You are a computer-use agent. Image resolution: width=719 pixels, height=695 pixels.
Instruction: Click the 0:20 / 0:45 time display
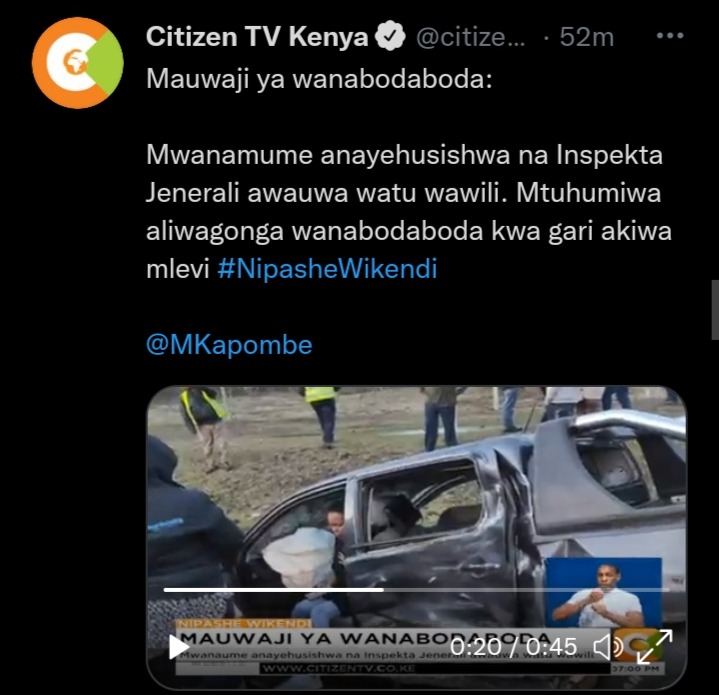[513, 647]
